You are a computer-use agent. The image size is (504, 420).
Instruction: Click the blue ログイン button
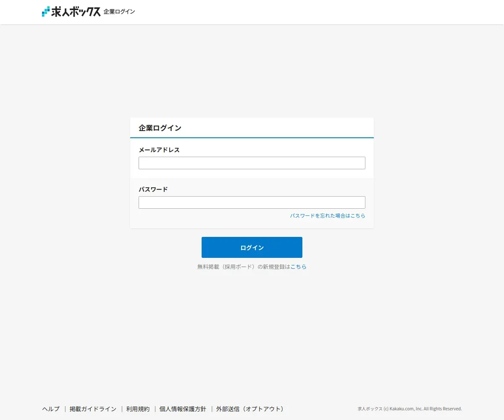[252, 247]
